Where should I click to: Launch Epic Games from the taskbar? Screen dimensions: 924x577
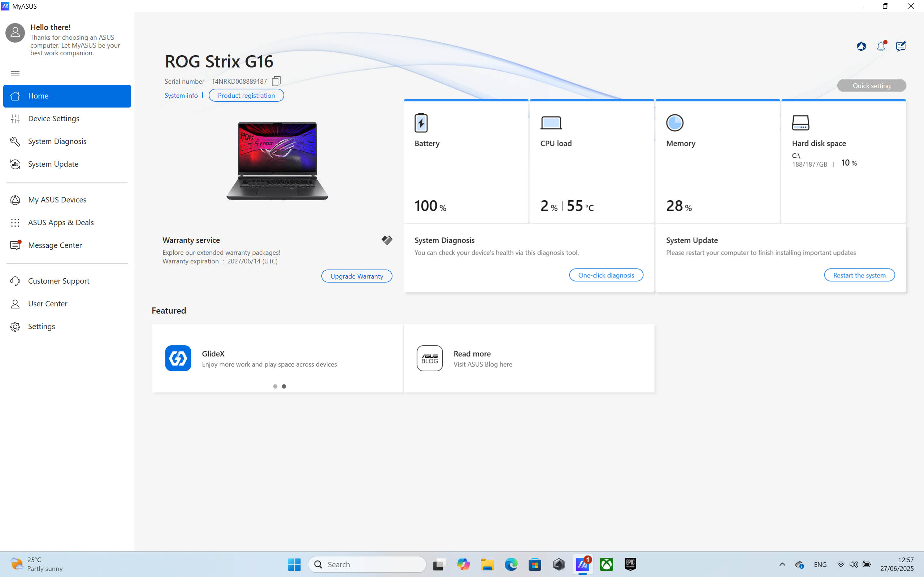pyautogui.click(x=630, y=564)
